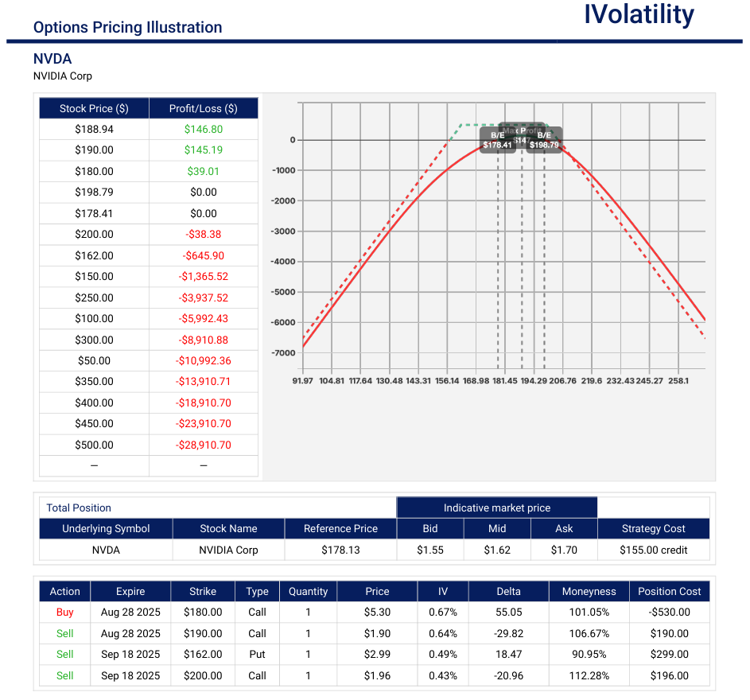Viewport: 750px width, 700px height.
Task: Select the "Options Pricing Illustration" title
Action: [x=128, y=27]
